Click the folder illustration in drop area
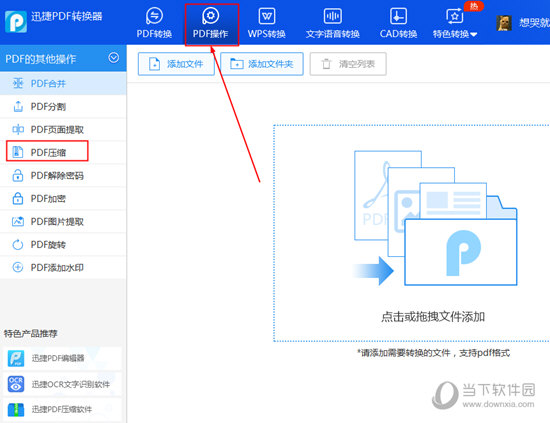 pyautogui.click(x=435, y=218)
